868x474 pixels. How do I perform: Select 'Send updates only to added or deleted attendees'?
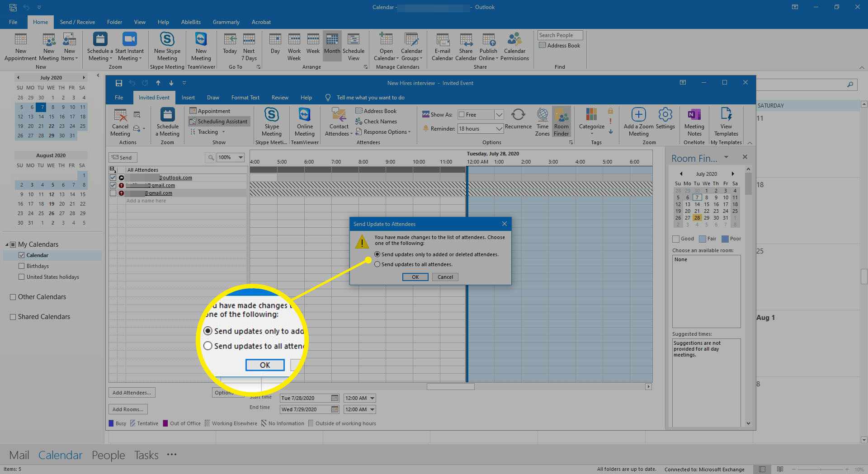coord(377,254)
